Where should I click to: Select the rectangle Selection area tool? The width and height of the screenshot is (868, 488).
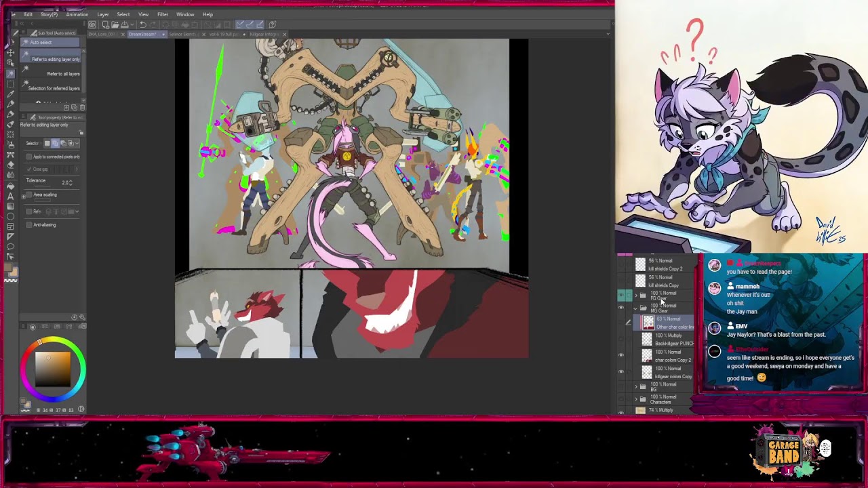11,83
